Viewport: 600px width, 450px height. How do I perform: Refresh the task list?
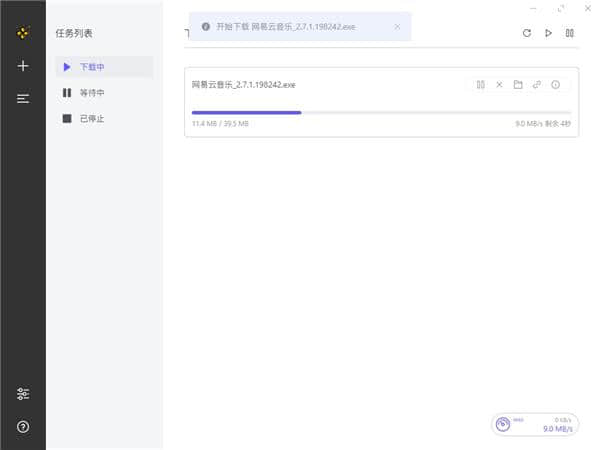(527, 33)
